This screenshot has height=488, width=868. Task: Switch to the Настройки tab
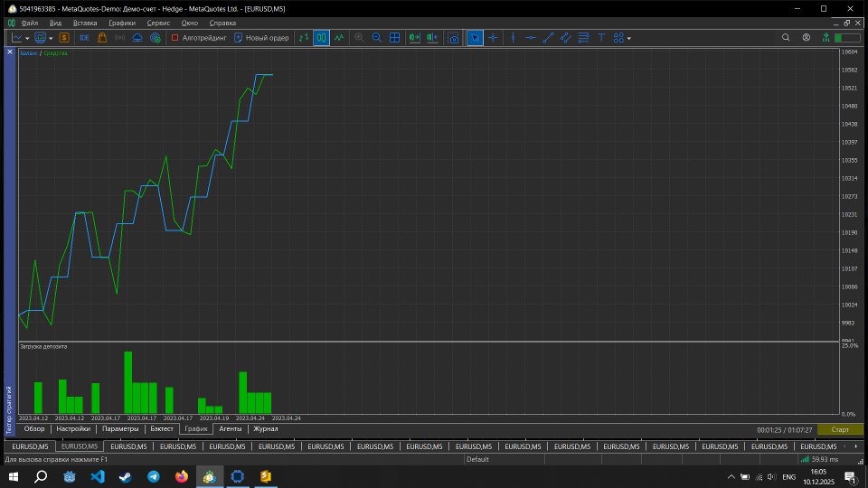click(73, 428)
